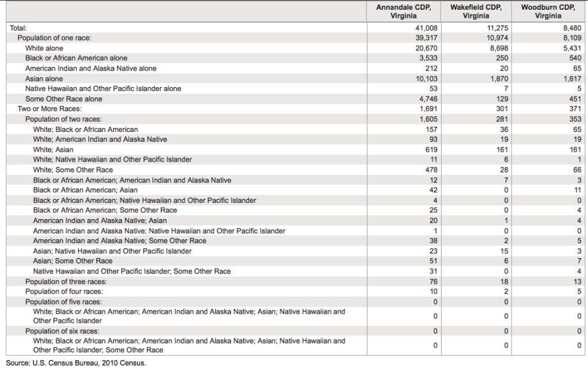Select the 'Some Other Race alone' label

tap(63, 99)
